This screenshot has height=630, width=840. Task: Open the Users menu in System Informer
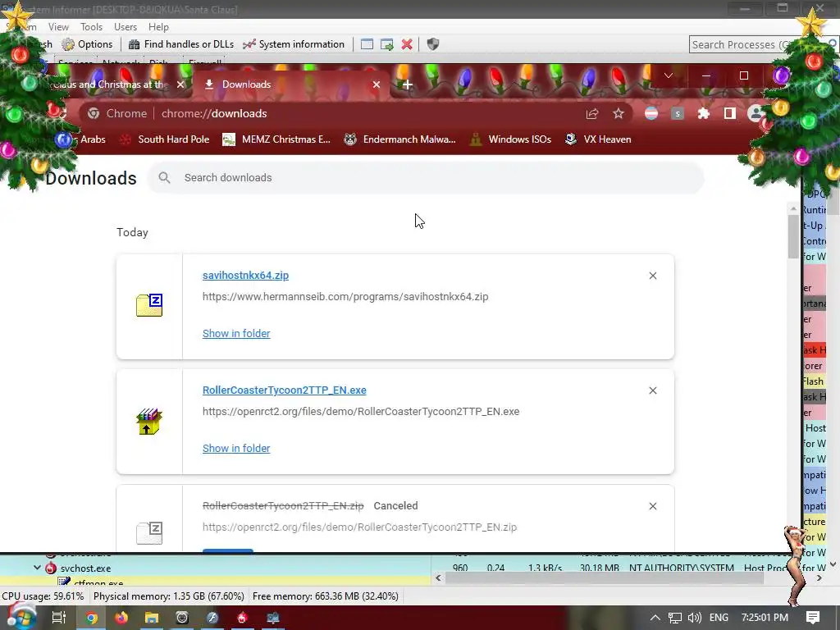[x=126, y=27]
